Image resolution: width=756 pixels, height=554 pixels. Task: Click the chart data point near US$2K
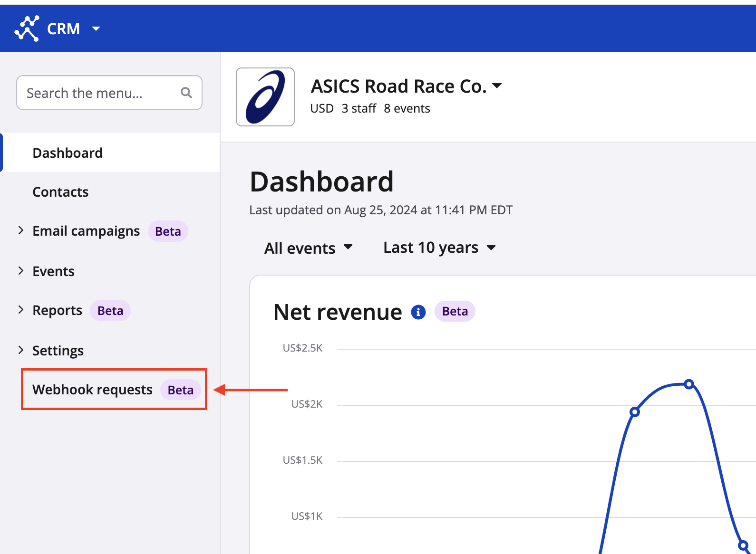(634, 412)
